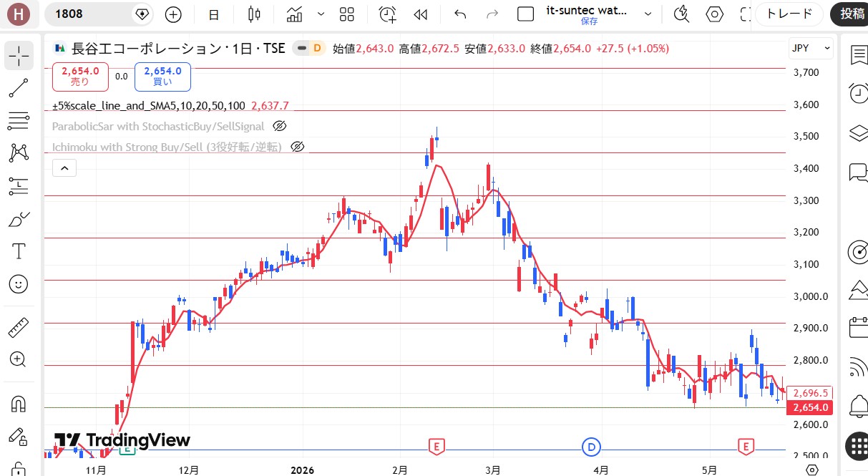Collapse the indicator legend with chevron
Viewport: 868px width, 476px height.
[x=64, y=168]
